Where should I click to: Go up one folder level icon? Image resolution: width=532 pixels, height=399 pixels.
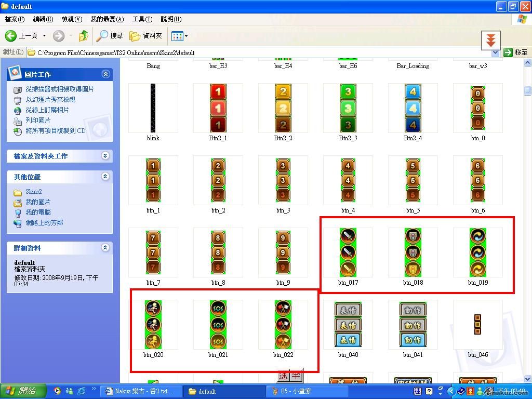click(83, 36)
